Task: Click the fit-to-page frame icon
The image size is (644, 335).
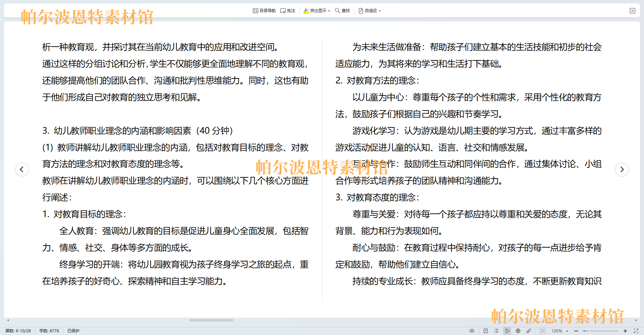Action: click(x=543, y=331)
